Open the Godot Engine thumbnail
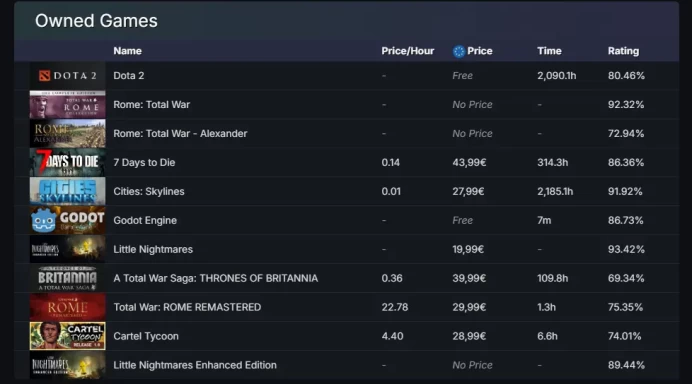Screen dimensions: 692x384 tap(68, 220)
